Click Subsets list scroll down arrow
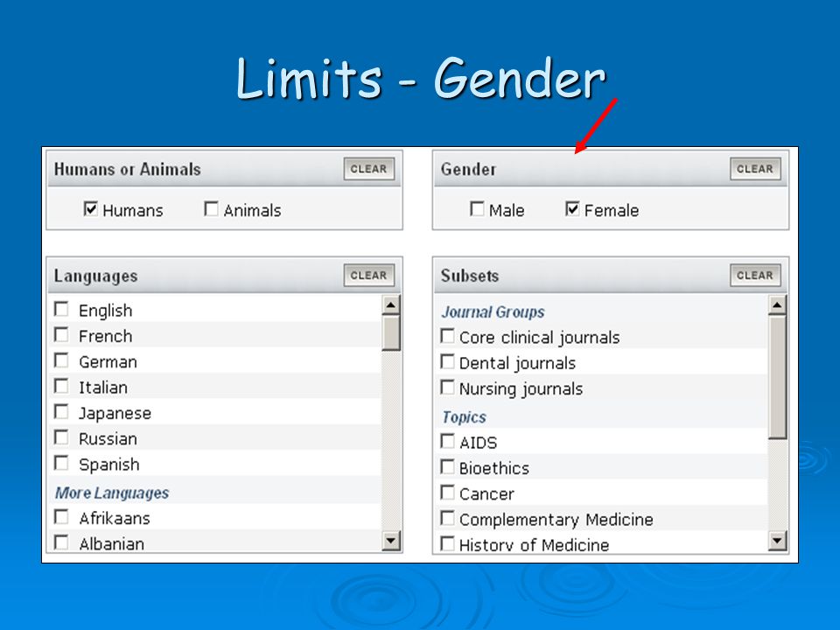The image size is (840, 630). 777,541
